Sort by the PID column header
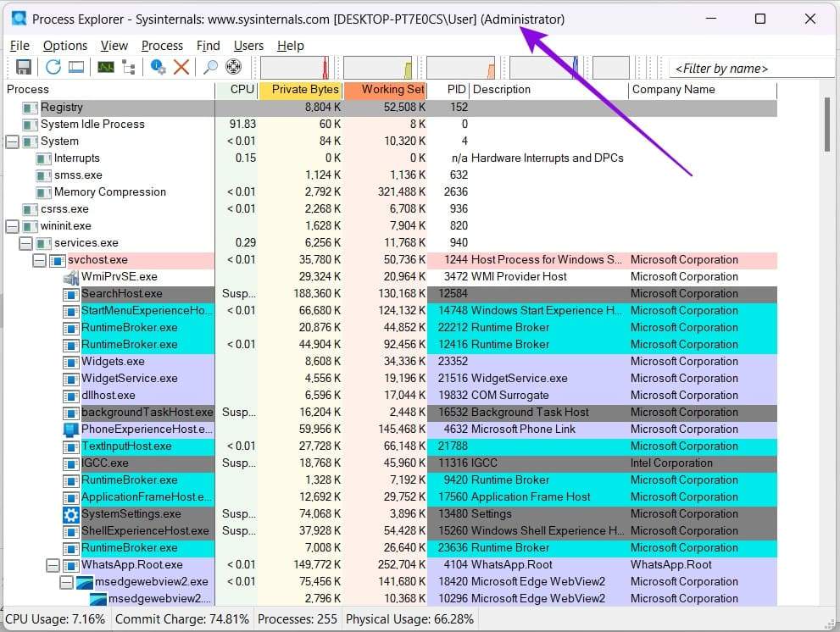Viewport: 840px width, 632px height. 449,90
